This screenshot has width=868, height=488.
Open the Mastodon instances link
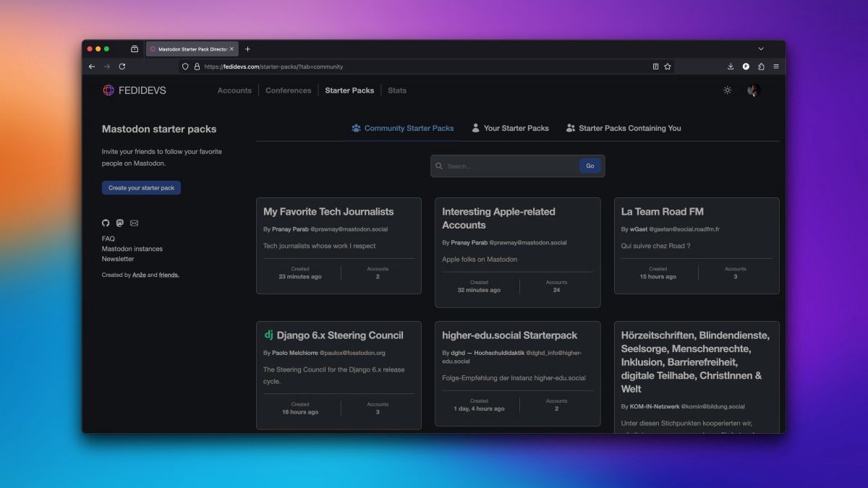[x=132, y=249]
